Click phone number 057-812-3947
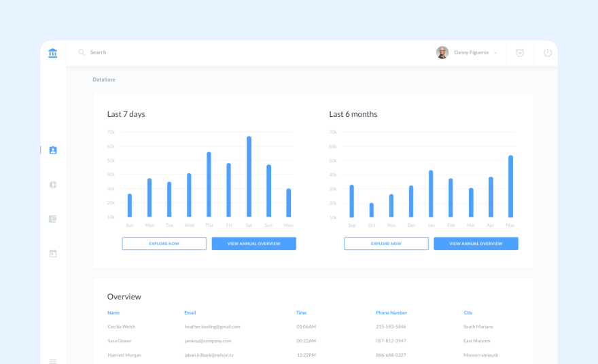 click(391, 341)
